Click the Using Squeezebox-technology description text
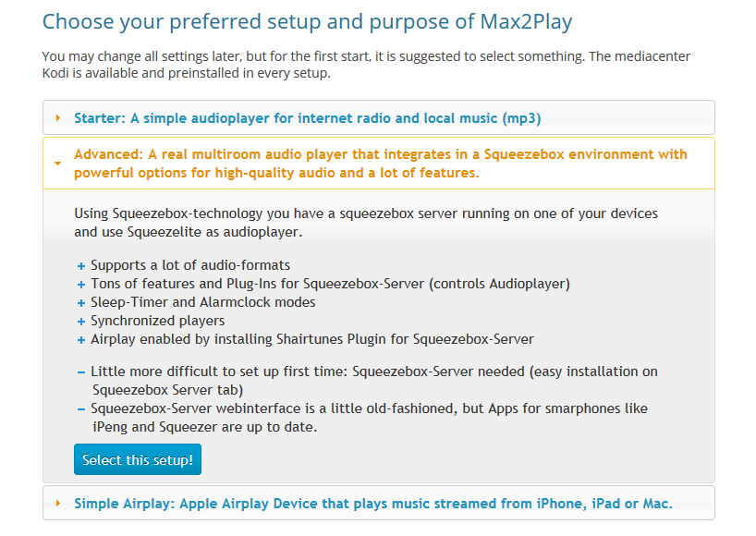Image resolution: width=756 pixels, height=536 pixels. (x=365, y=223)
